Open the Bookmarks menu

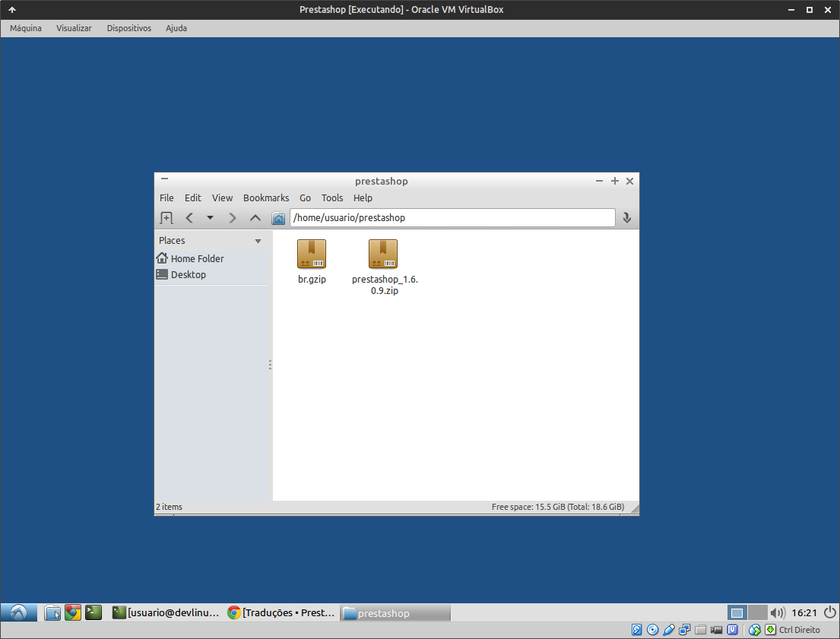[266, 198]
